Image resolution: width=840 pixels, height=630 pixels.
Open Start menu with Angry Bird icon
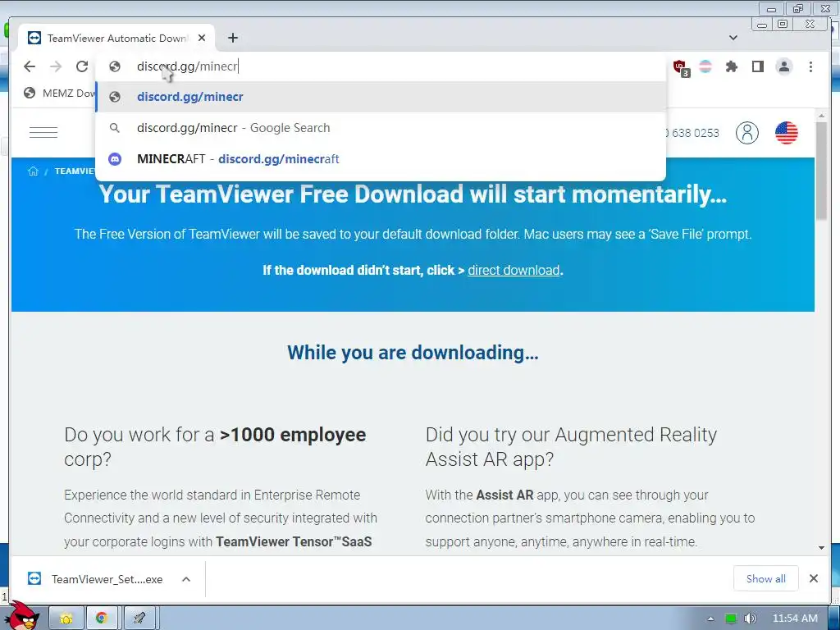24,615
